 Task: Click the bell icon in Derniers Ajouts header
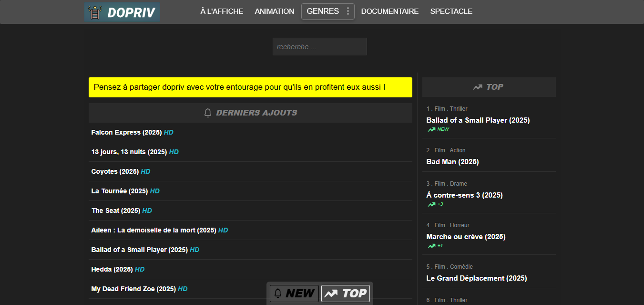[208, 113]
